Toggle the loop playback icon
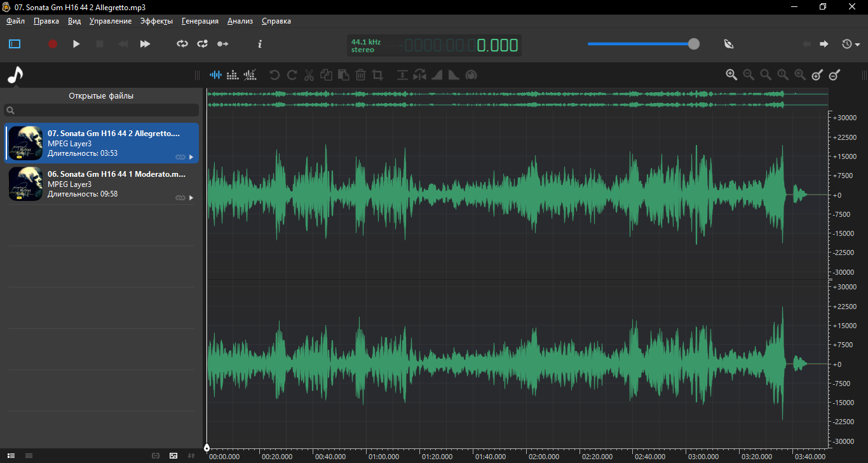 (x=182, y=44)
